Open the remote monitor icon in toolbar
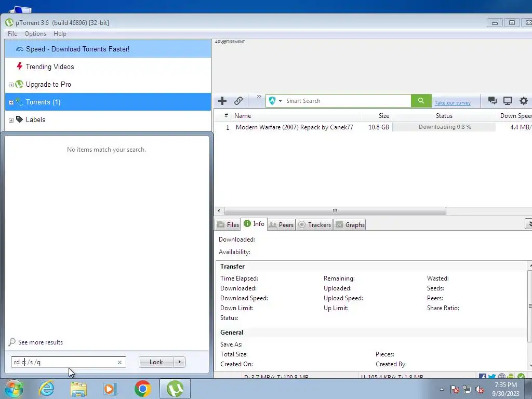 pos(508,100)
